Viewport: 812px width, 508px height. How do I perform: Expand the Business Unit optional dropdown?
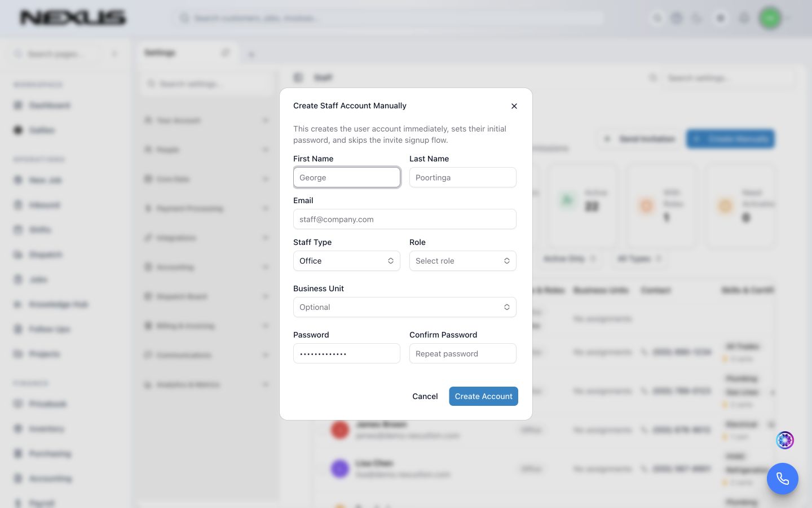pyautogui.click(x=405, y=307)
